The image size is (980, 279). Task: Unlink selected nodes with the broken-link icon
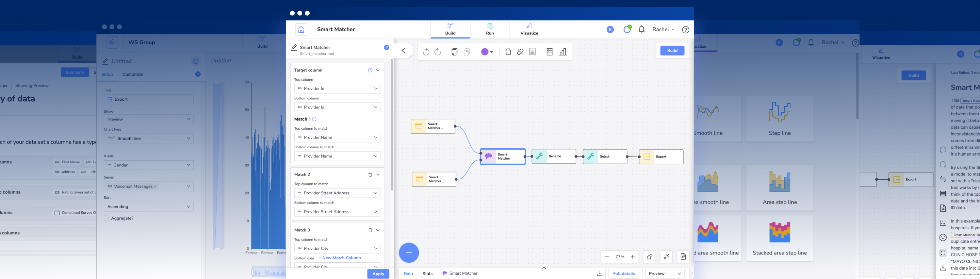click(x=520, y=52)
